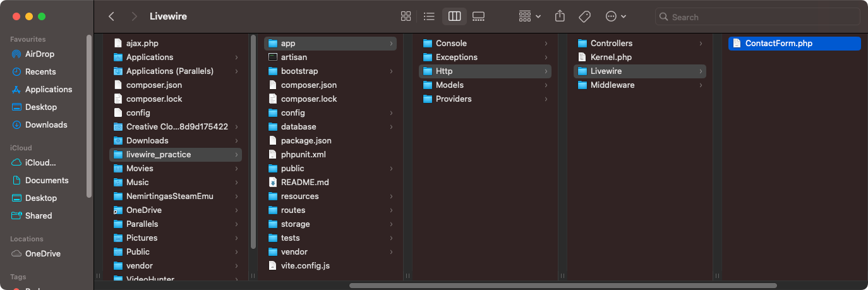Click the Edit Tags icon
The height and width of the screenshot is (290, 868).
pos(584,16)
